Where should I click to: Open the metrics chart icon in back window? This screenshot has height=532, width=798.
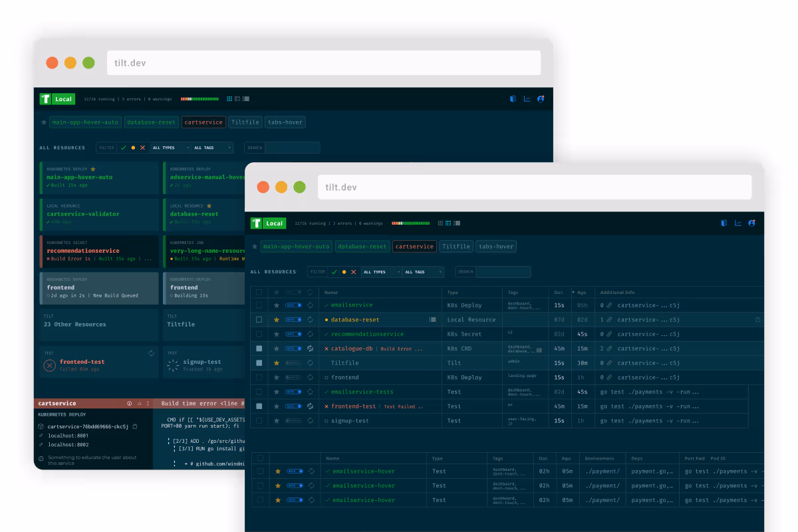click(x=527, y=98)
